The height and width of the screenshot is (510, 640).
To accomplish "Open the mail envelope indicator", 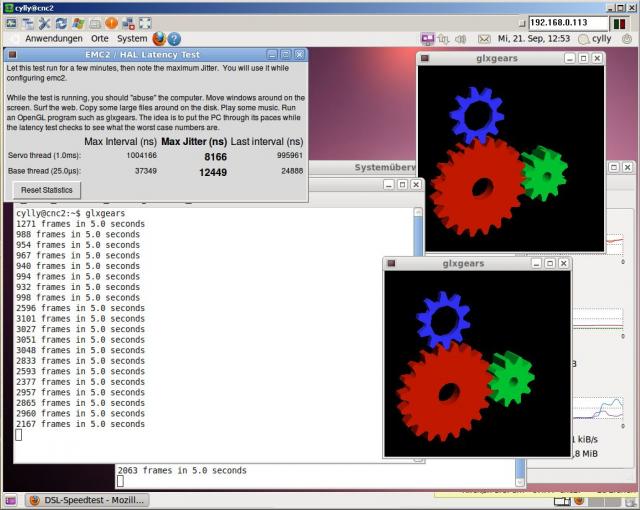I will 484,39.
